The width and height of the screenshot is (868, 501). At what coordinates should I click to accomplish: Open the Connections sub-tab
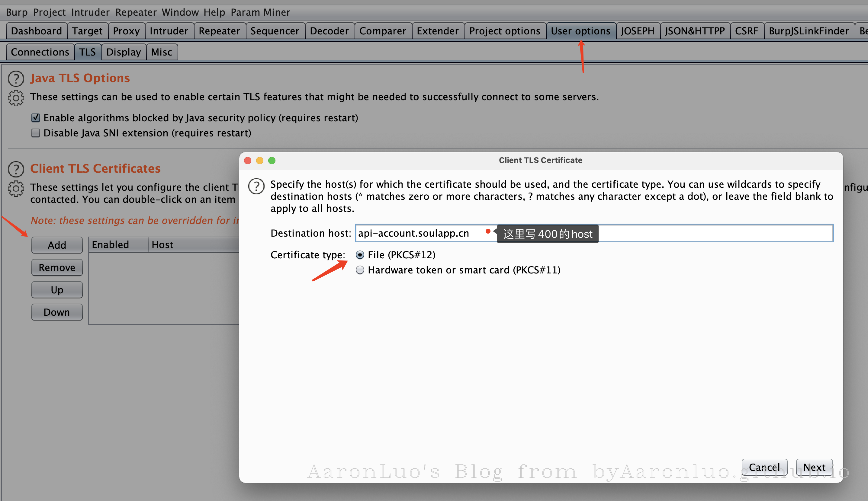point(40,52)
